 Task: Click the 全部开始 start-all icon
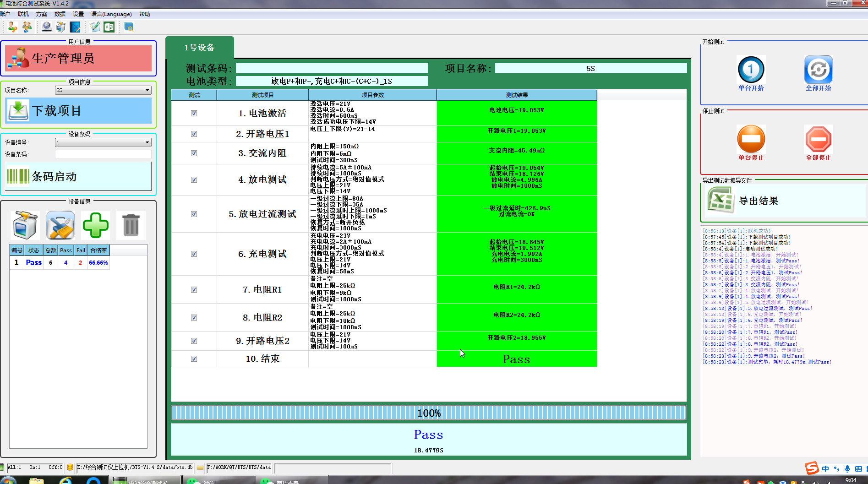(818, 70)
